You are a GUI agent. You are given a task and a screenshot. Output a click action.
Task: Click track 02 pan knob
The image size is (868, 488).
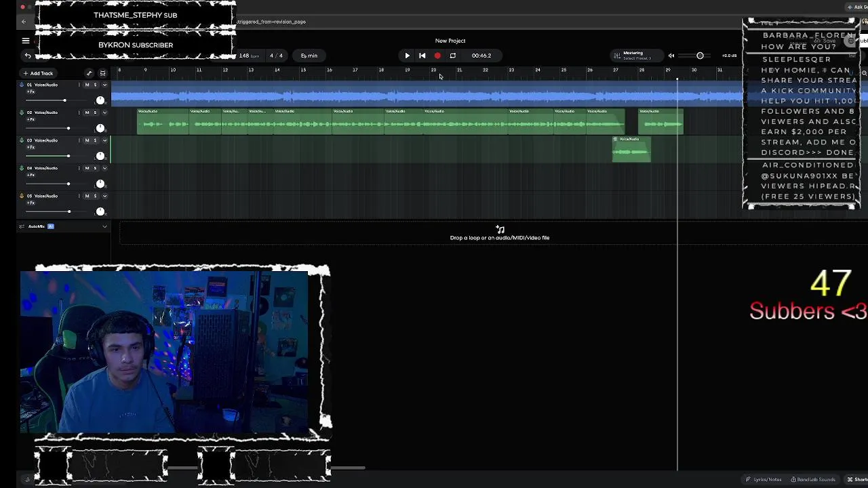[x=100, y=128]
